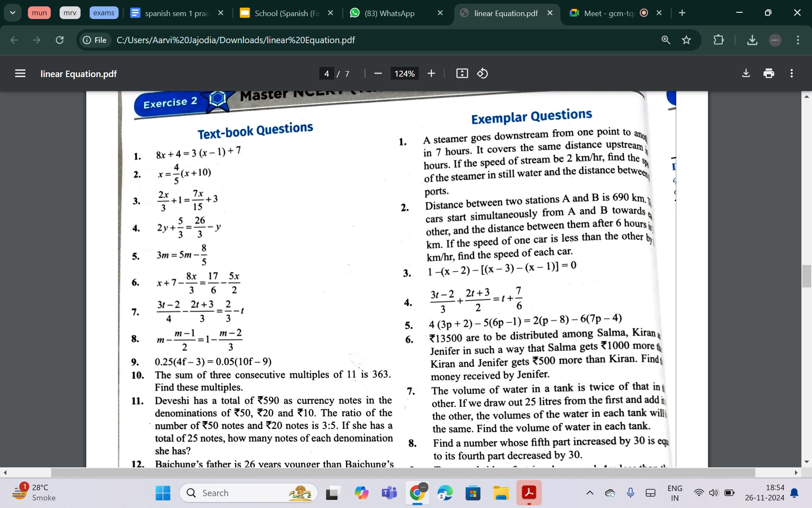Edit the 124% zoom level field
812x508 pixels.
coord(405,74)
